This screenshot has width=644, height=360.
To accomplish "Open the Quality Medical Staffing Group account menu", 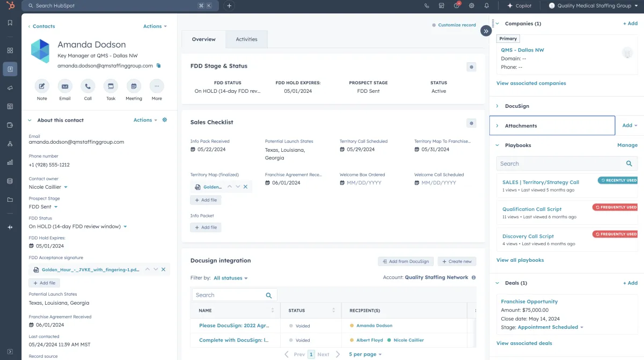I will (x=594, y=6).
